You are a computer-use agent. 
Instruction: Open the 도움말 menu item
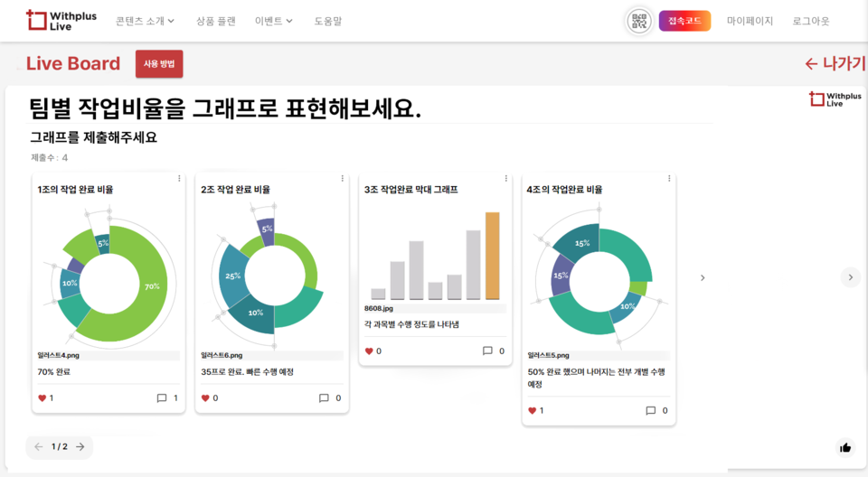pyautogui.click(x=327, y=21)
